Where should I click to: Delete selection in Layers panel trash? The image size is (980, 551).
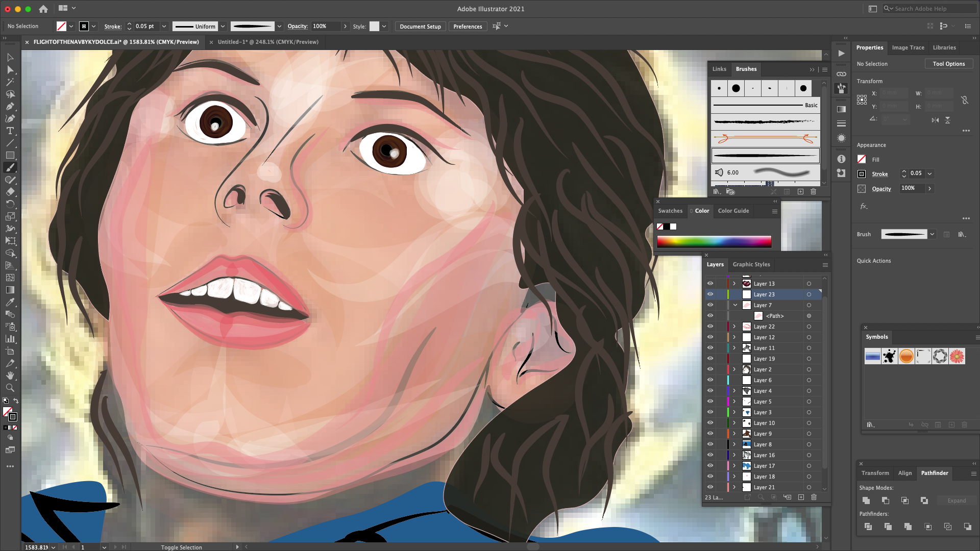coord(814,497)
